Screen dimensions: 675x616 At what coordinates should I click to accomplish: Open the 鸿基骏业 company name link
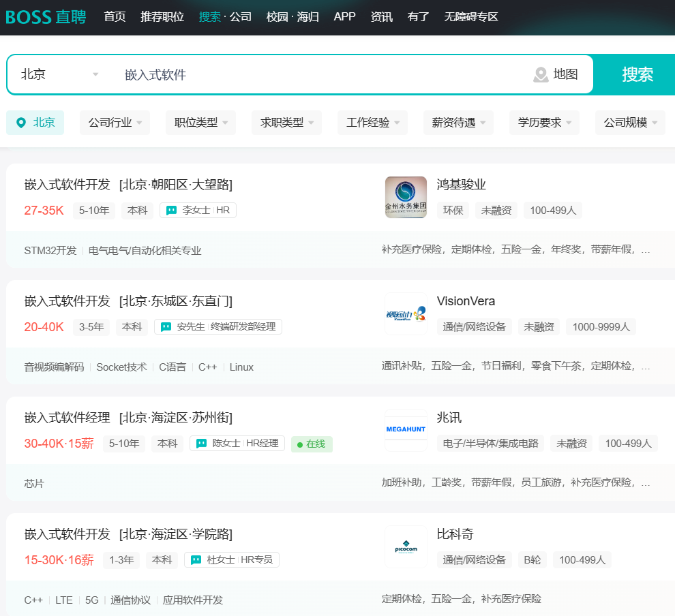(461, 185)
